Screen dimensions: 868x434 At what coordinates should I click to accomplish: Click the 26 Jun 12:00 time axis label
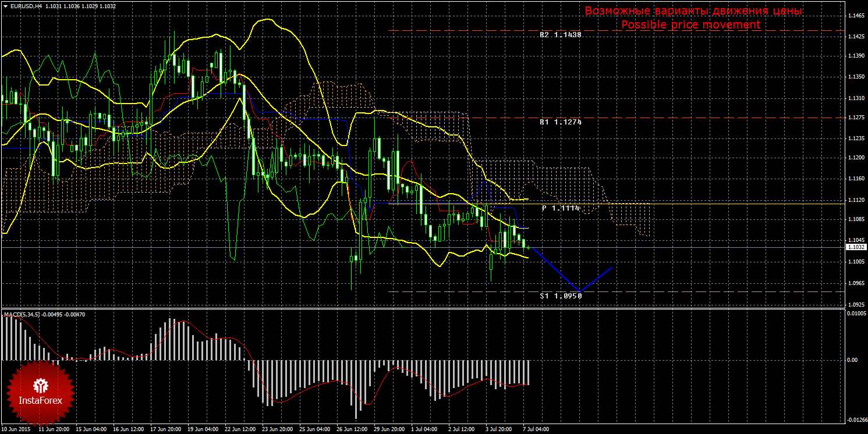353,429
